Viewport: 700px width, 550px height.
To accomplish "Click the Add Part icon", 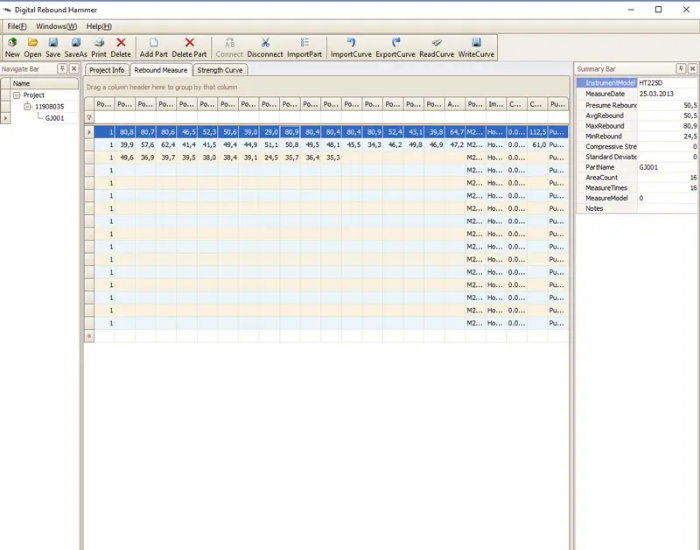I will (153, 43).
